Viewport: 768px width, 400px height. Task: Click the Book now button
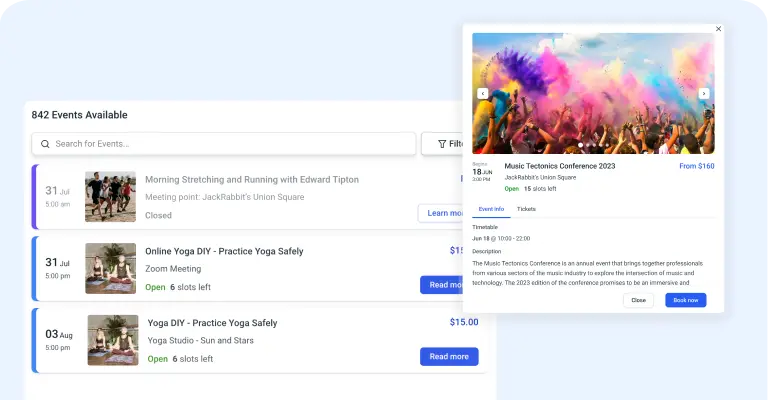coord(686,300)
